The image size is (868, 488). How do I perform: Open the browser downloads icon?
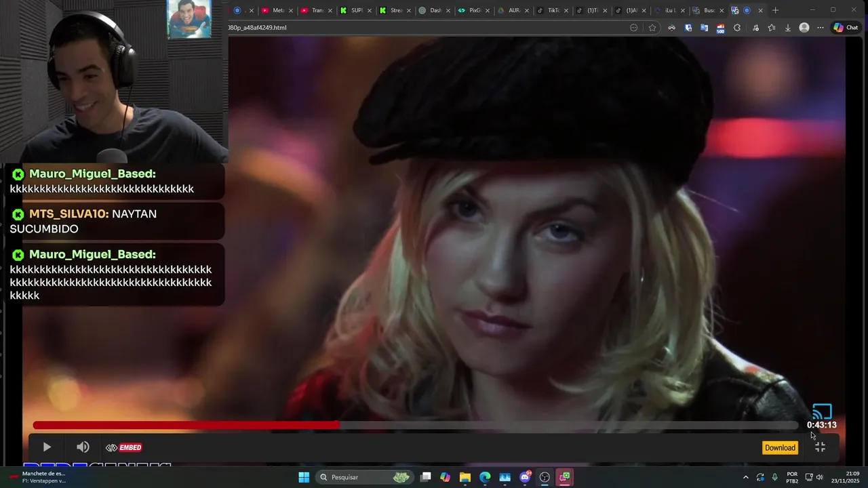pos(788,28)
